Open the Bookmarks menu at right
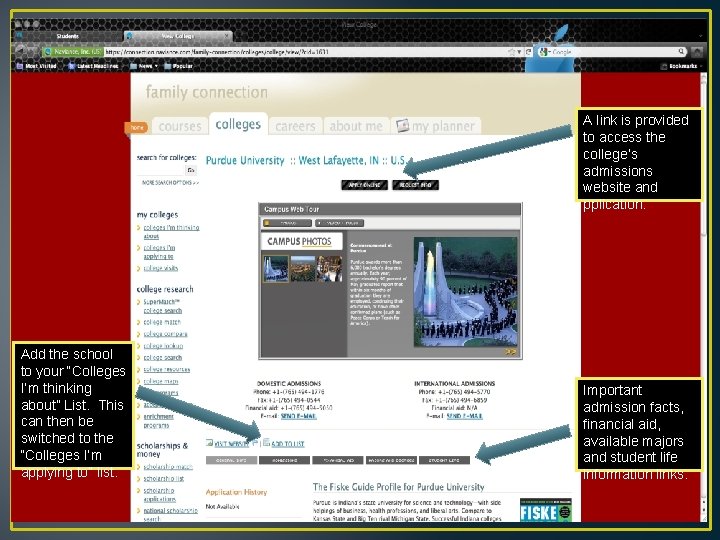720x540 pixels. click(679, 66)
